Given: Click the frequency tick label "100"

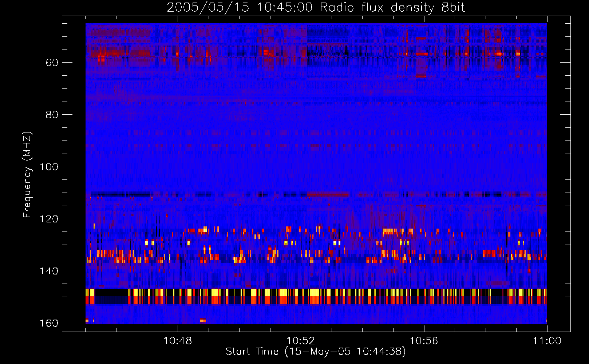Looking at the screenshot, I should click(49, 167).
